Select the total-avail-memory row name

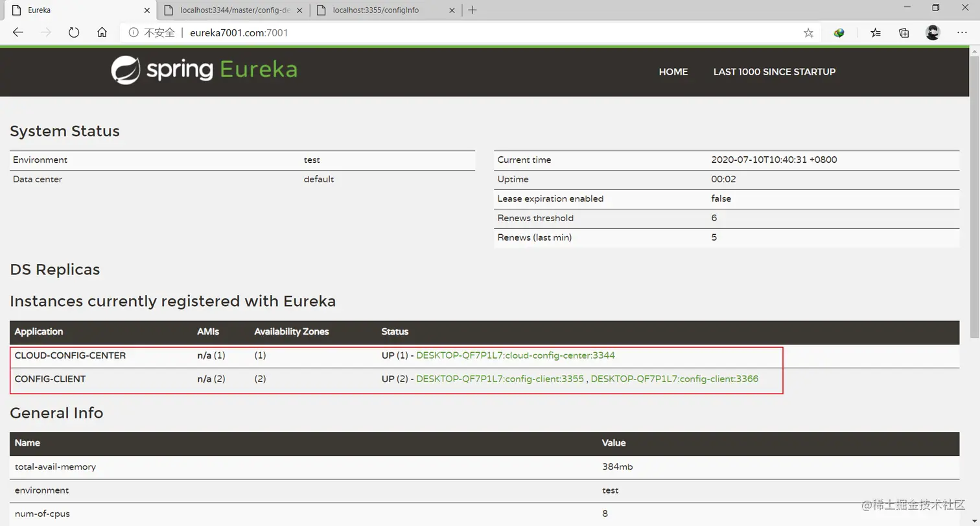coord(55,466)
